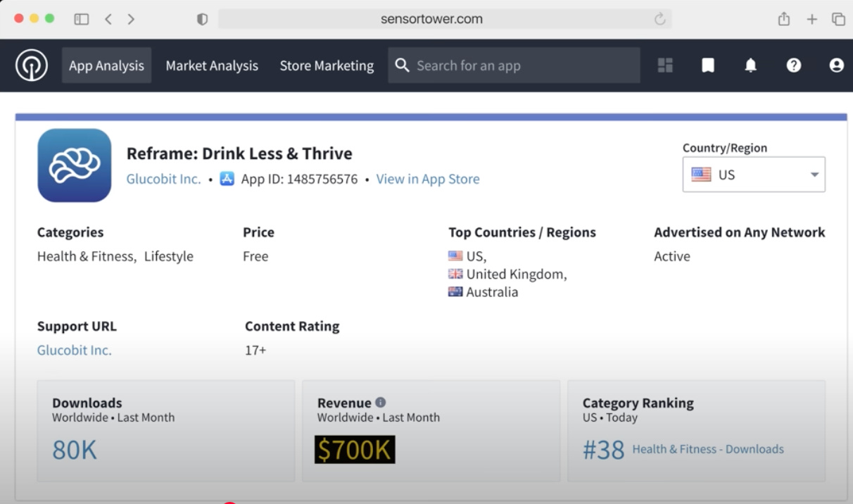Click the App Store badge icon
Screen dimensions: 853x504
pyautogui.click(x=227, y=179)
